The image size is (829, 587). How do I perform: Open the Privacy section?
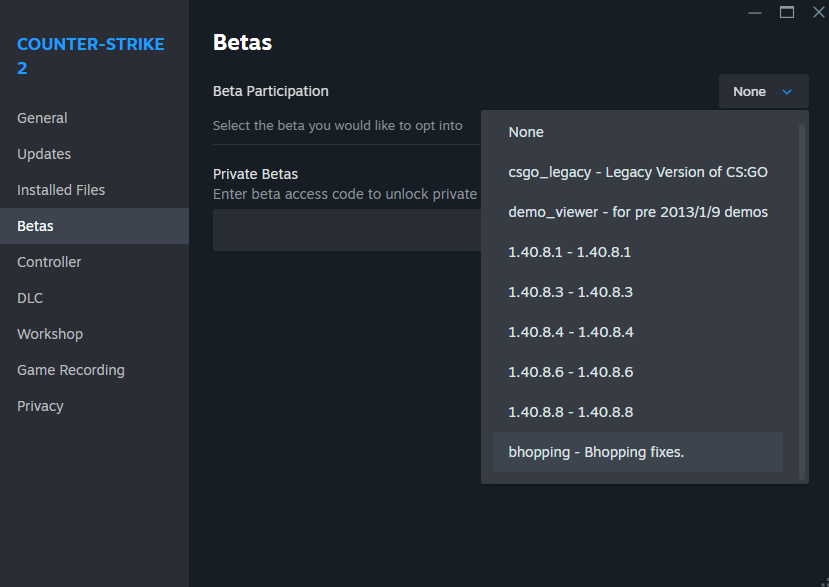pos(94,406)
